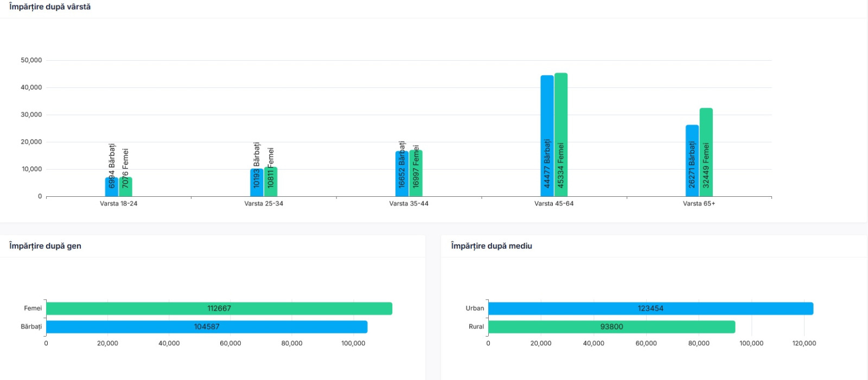868x380 pixels.
Task: Click the Varsta 65+ axis label
Action: tap(699, 204)
